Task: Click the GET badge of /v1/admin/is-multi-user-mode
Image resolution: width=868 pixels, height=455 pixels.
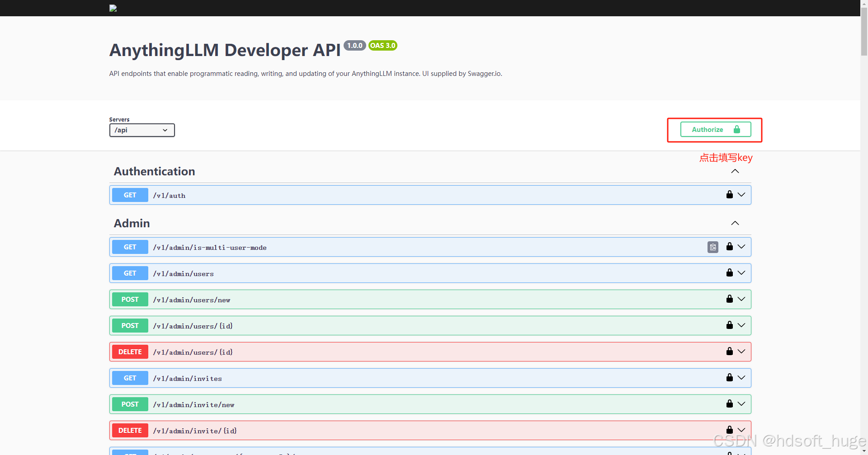Action: tap(130, 247)
